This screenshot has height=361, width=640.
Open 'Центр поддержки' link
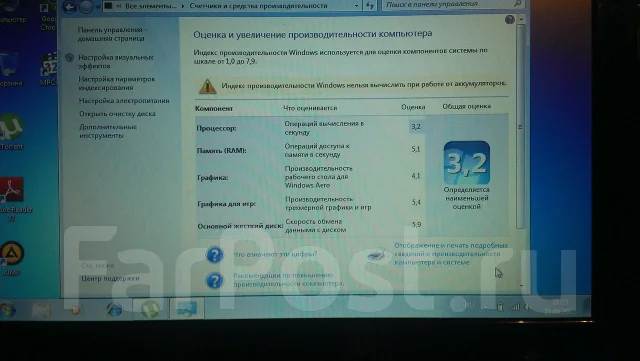(x=110, y=279)
